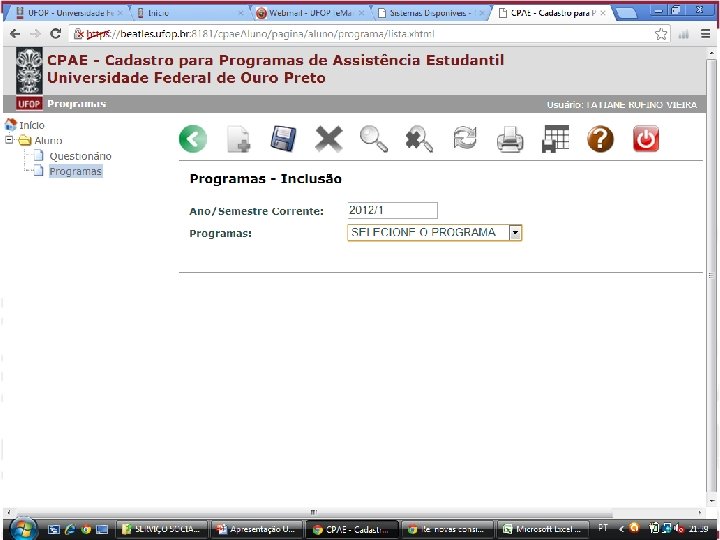Viewport: 720px width, 540px height.
Task: Click browser back arrow button
Action: (15, 34)
